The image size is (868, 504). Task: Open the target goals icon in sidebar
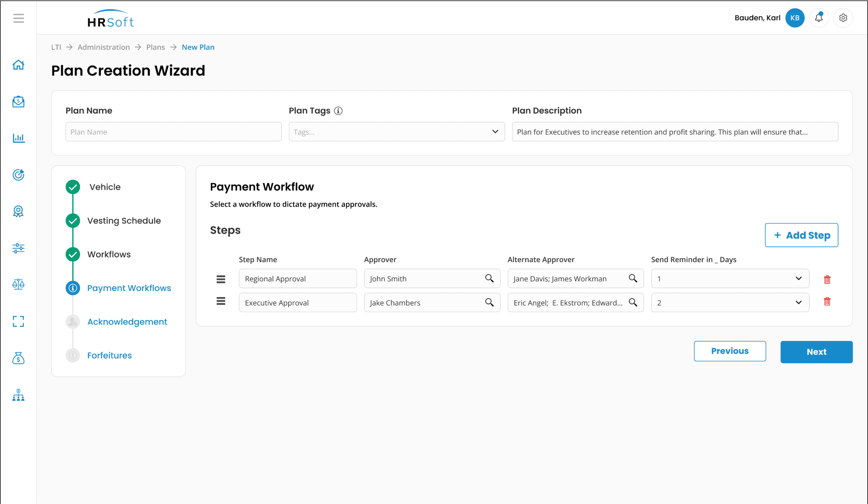click(x=19, y=175)
